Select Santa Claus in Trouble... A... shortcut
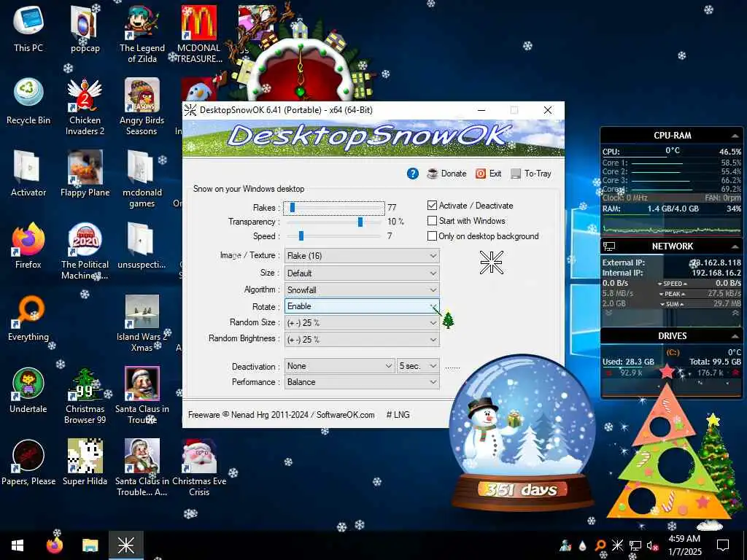This screenshot has width=747, height=560. (x=142, y=467)
